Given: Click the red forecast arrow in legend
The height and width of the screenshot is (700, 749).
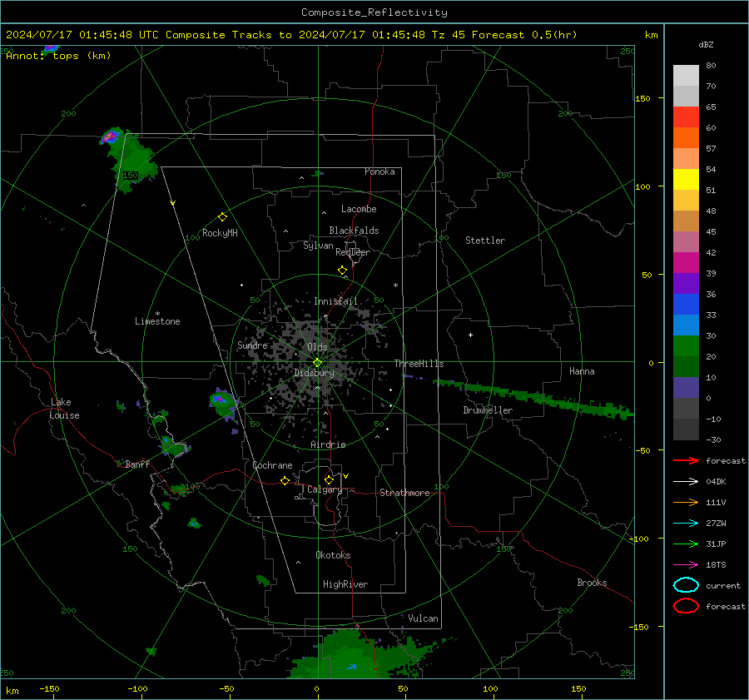Looking at the screenshot, I should point(686,460).
